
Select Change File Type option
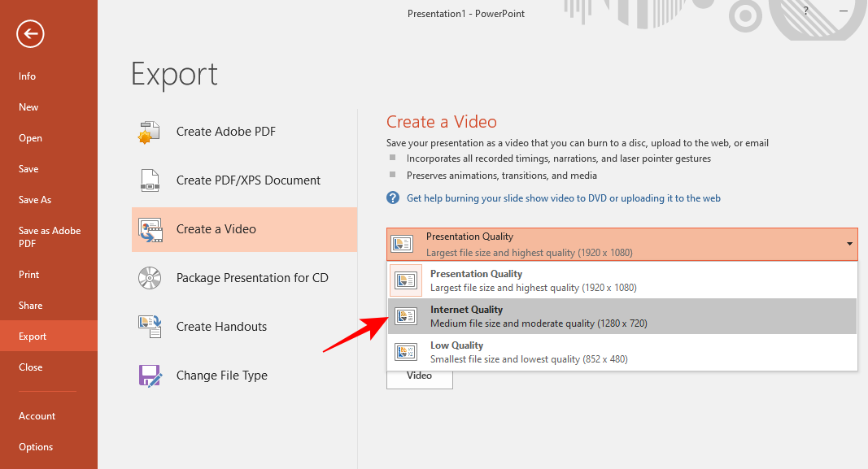pyautogui.click(x=244, y=375)
